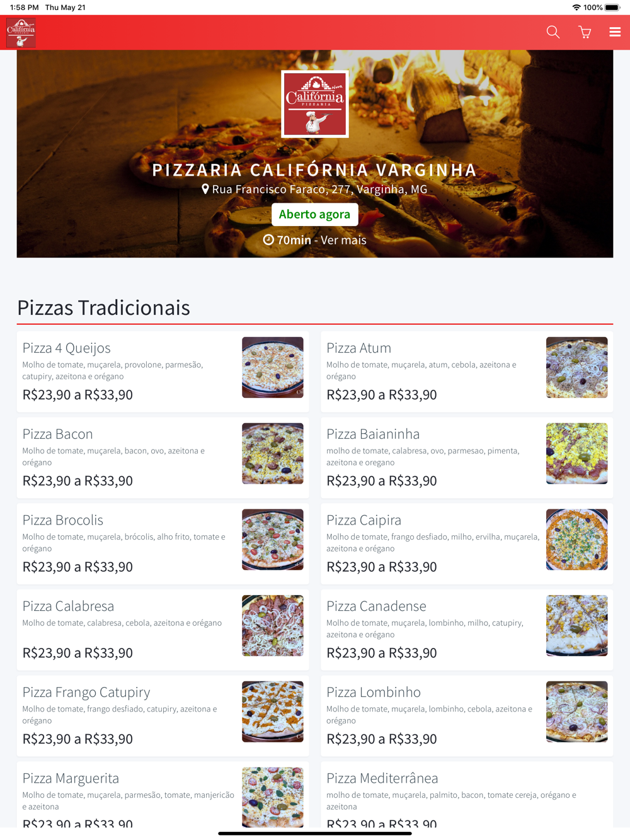The height and width of the screenshot is (840, 630).
Task: Open Pizza Calabresa picture
Action: (x=273, y=625)
